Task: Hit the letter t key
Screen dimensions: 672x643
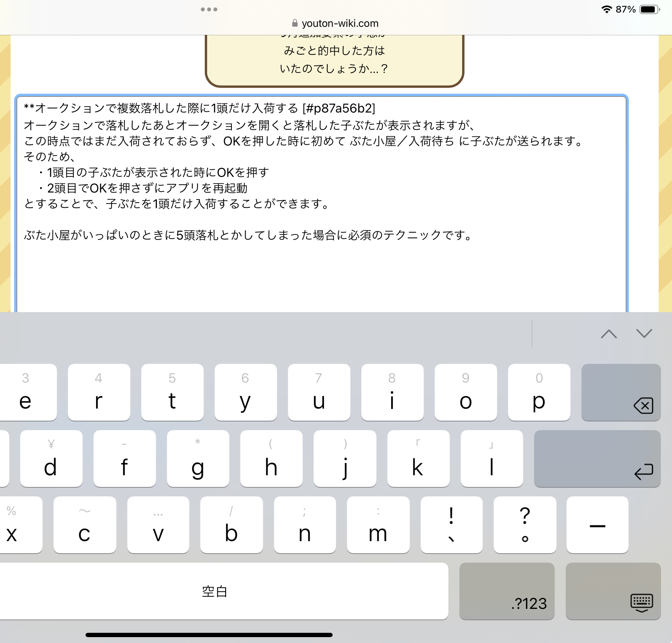Action: (172, 392)
